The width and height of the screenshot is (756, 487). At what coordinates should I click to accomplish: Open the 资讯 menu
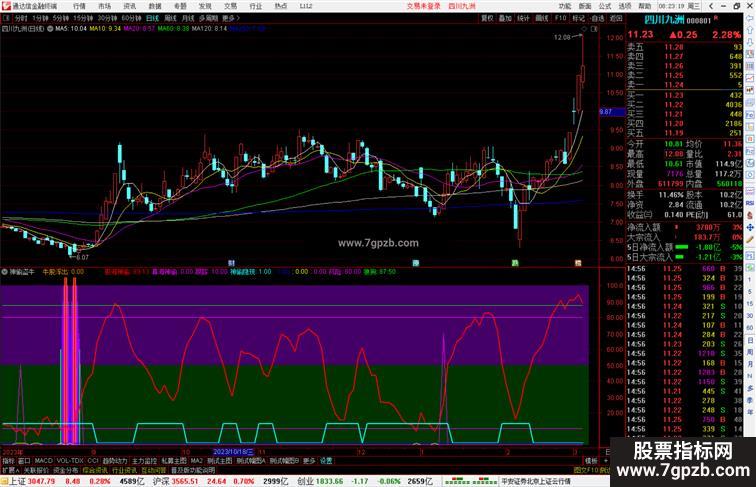coord(129,6)
